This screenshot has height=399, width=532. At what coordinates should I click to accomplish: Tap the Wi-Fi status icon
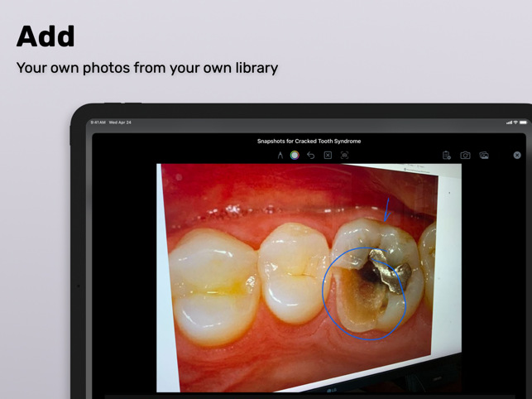(x=515, y=123)
